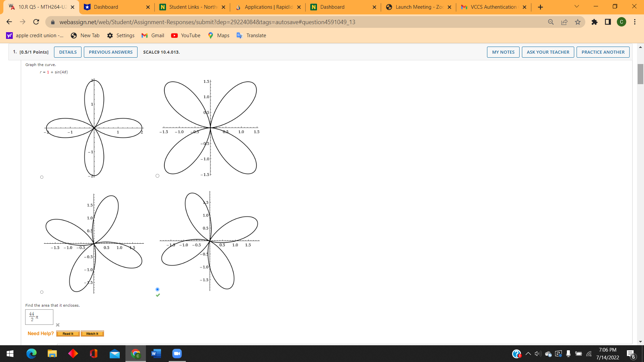Open YouTube from the bookmarks bar
The height and width of the screenshot is (362, 644).
[x=185, y=35]
